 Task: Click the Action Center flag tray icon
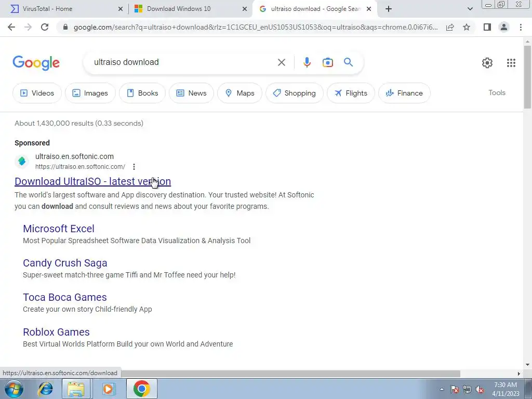pyautogui.click(x=455, y=389)
